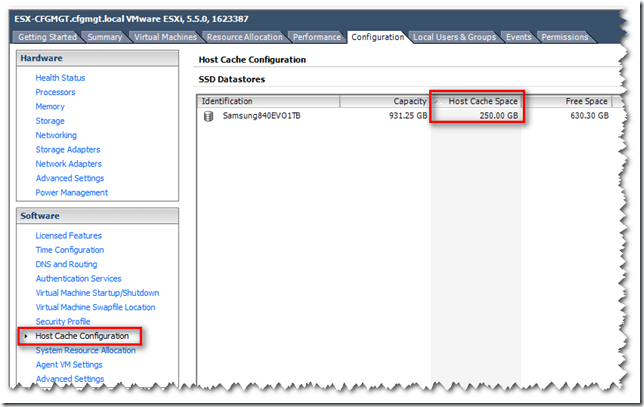The height and width of the screenshot is (407, 644).
Task: Open the Performance tab
Action: (317, 37)
